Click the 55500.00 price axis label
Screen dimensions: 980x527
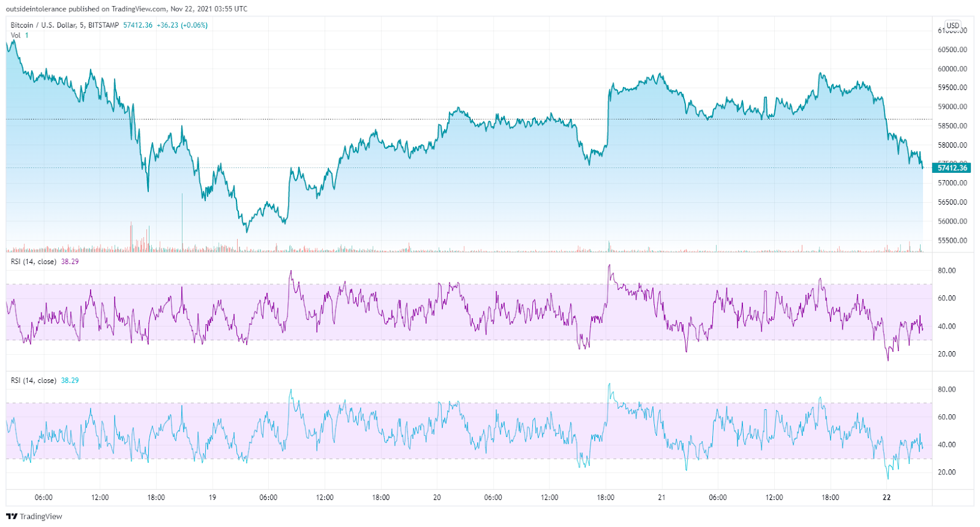click(952, 240)
